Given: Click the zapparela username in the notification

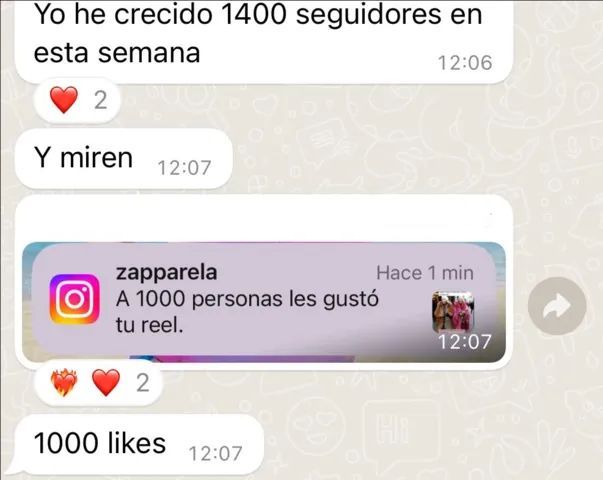Looking at the screenshot, I should pos(167,272).
